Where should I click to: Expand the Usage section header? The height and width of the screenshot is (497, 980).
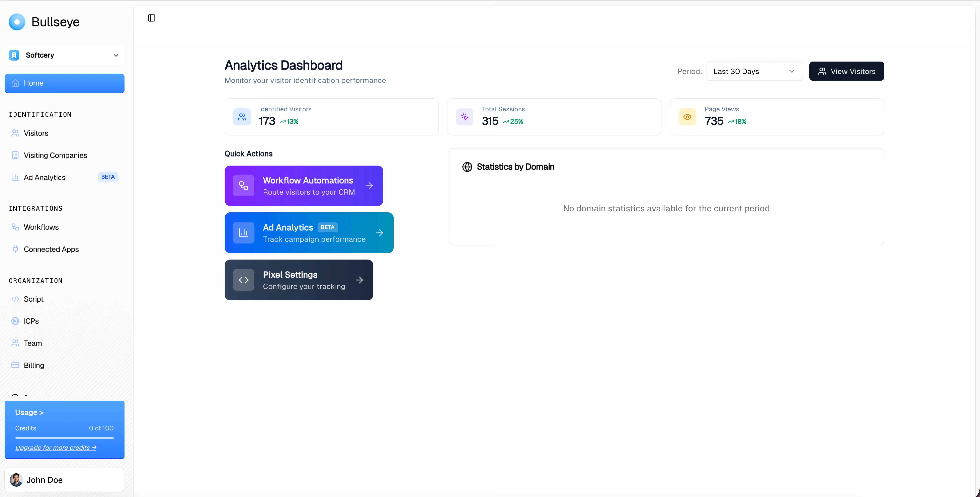[x=29, y=413]
